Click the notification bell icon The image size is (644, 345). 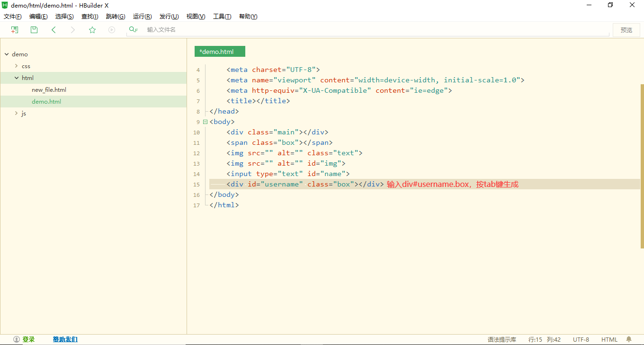coord(629,339)
